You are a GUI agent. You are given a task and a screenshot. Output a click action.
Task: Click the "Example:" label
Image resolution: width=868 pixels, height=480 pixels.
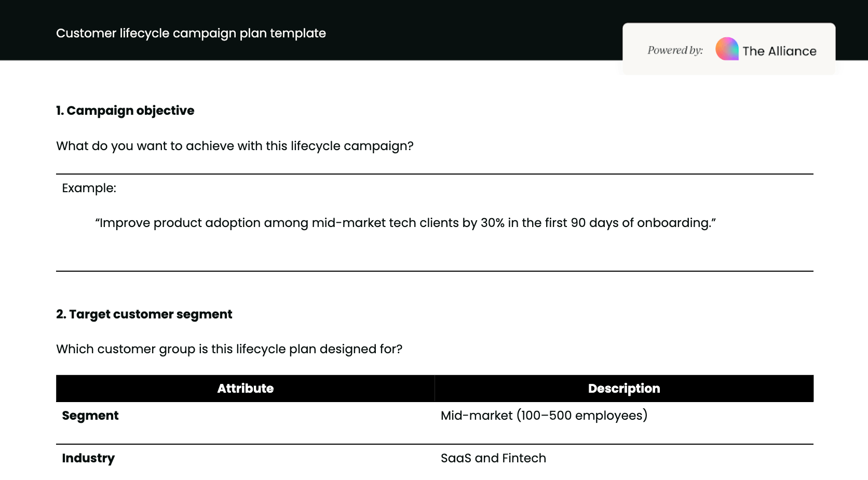click(89, 188)
